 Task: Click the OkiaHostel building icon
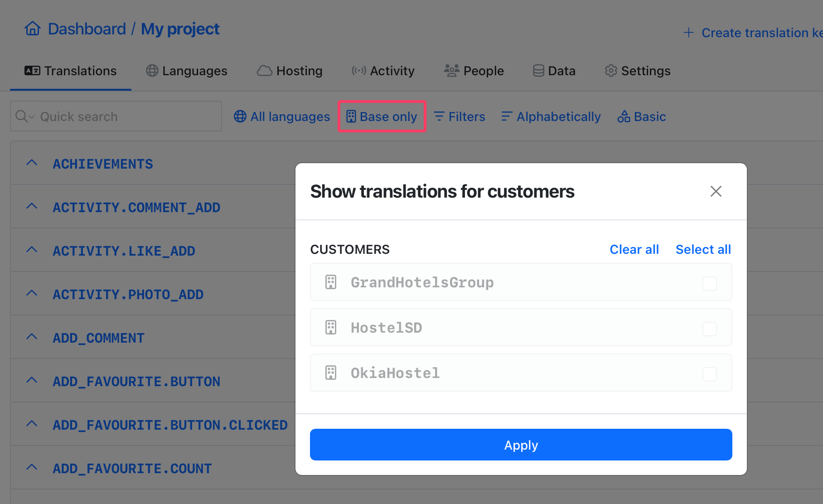pos(331,373)
